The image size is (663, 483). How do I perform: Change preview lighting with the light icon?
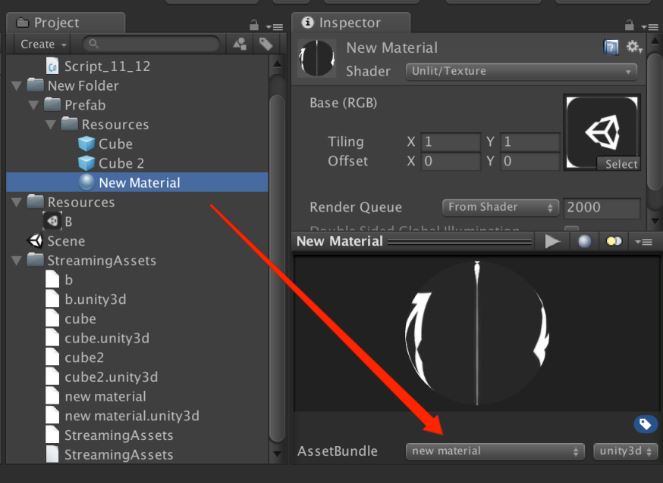[x=613, y=241]
